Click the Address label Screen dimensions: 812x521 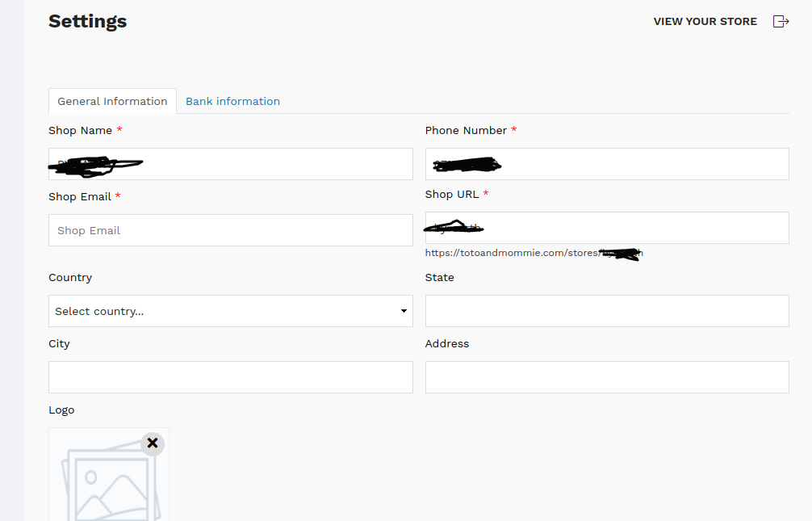[x=447, y=344]
